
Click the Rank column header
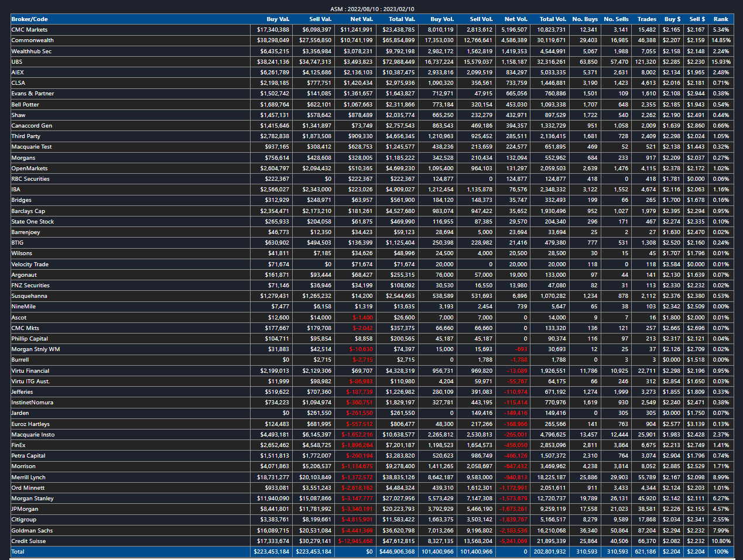[721, 19]
